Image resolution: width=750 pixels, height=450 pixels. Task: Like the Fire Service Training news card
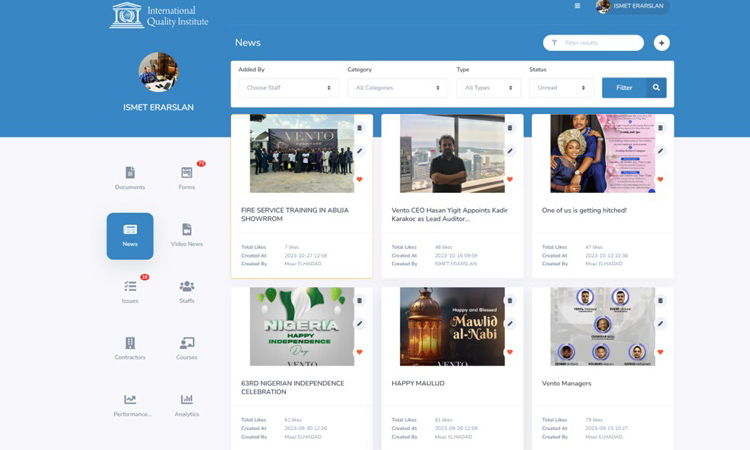click(x=360, y=180)
